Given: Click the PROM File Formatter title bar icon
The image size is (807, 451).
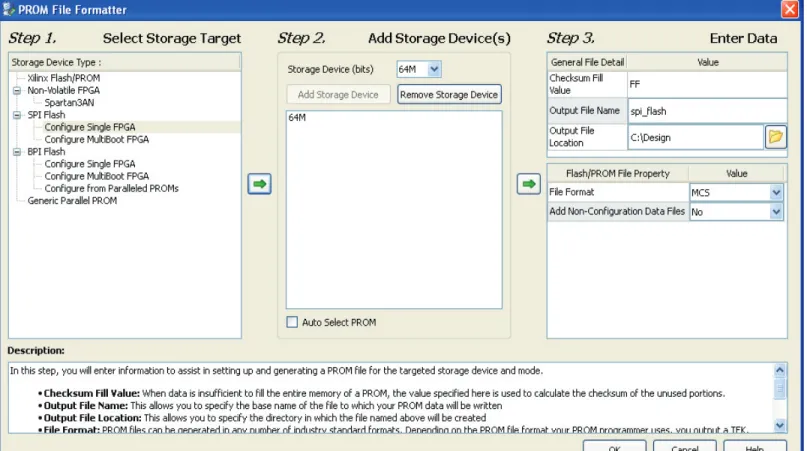Looking at the screenshot, I should [x=9, y=9].
